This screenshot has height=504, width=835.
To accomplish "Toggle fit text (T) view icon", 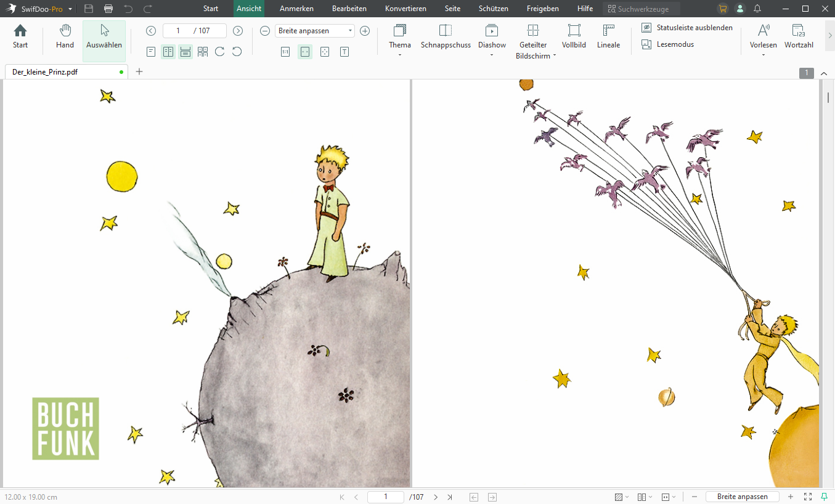I will click(344, 52).
